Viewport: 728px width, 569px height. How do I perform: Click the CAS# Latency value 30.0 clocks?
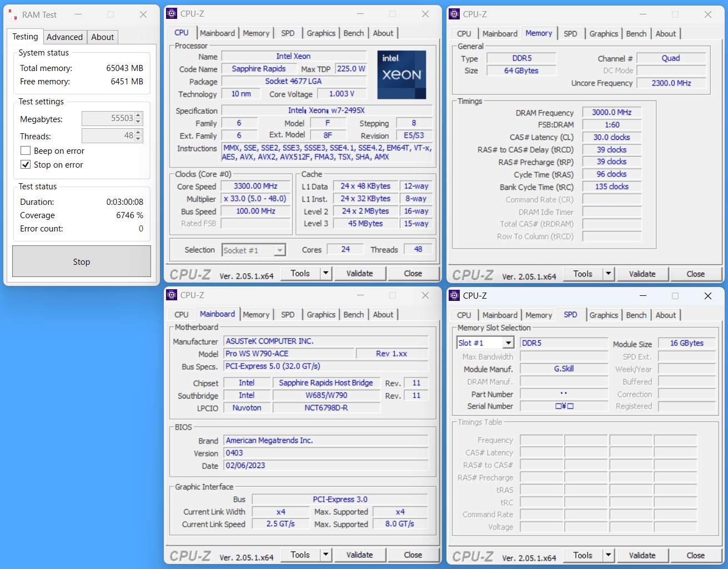(x=612, y=137)
